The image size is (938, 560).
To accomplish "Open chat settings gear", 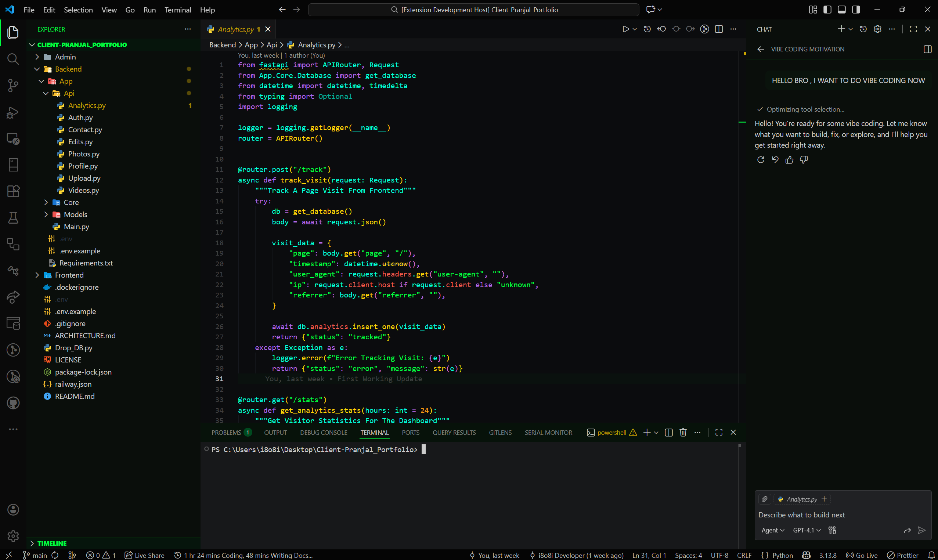I will coord(878,29).
